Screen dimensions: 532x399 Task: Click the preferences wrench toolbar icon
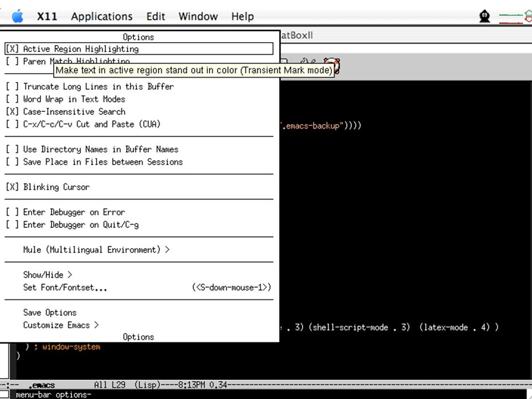pos(308,62)
